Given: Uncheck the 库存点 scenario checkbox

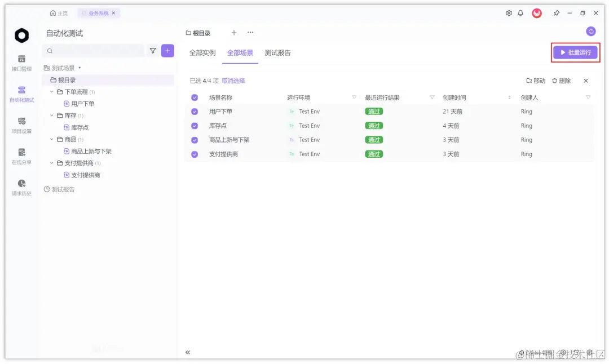Looking at the screenshot, I should click(x=195, y=126).
